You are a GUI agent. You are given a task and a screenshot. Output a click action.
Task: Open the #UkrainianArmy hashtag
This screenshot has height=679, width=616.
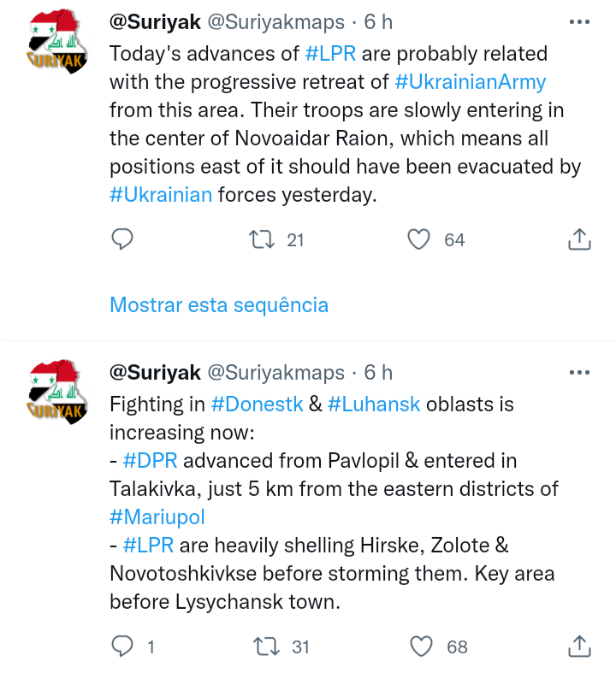471,82
